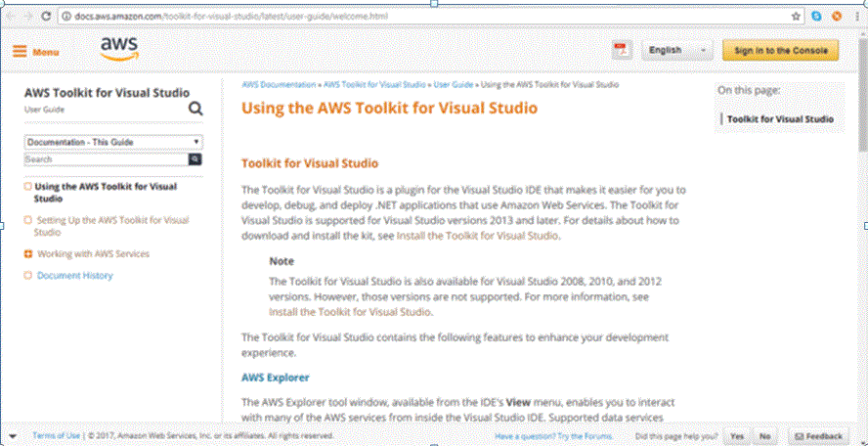Click the AWS Explorer heading
This screenshot has width=868, height=446.
[275, 378]
